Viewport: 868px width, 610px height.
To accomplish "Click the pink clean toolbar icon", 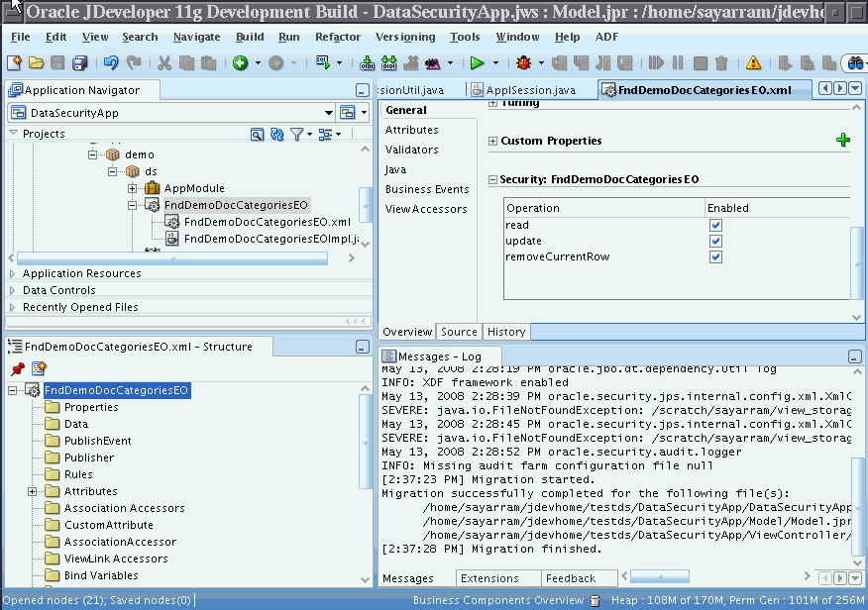I will 432,63.
